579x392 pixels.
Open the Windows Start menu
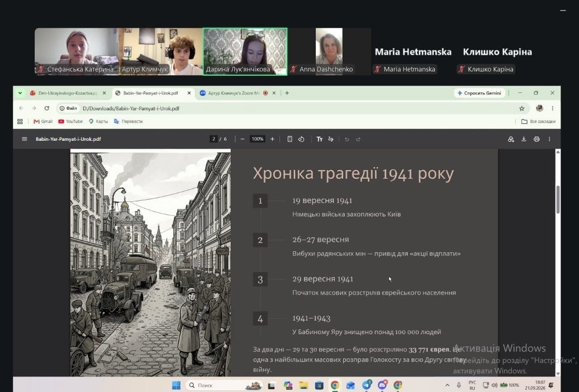(176, 385)
